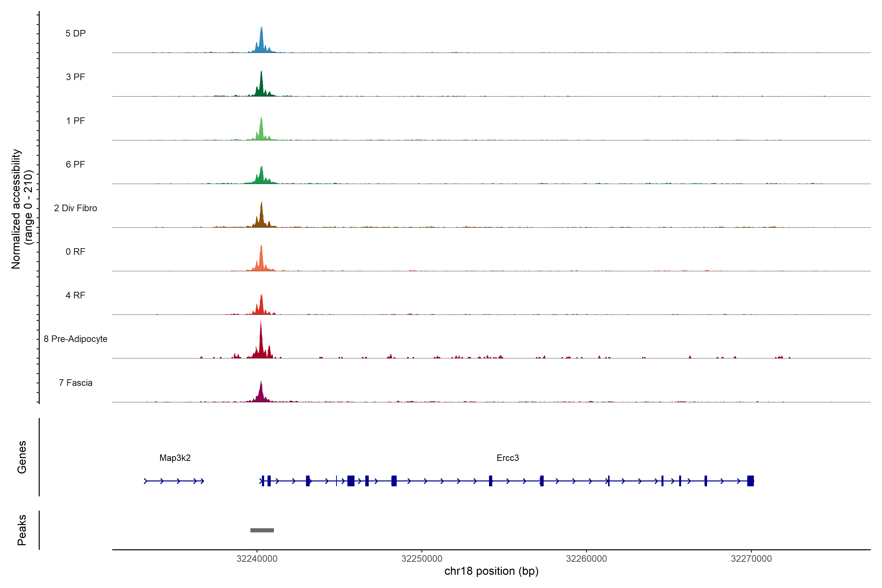Click the last Ercc3 exon block
882x588 pixels.
[750, 481]
